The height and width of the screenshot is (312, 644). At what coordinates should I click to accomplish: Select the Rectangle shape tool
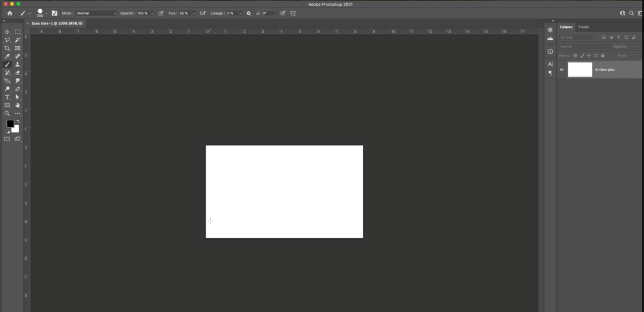coord(8,105)
